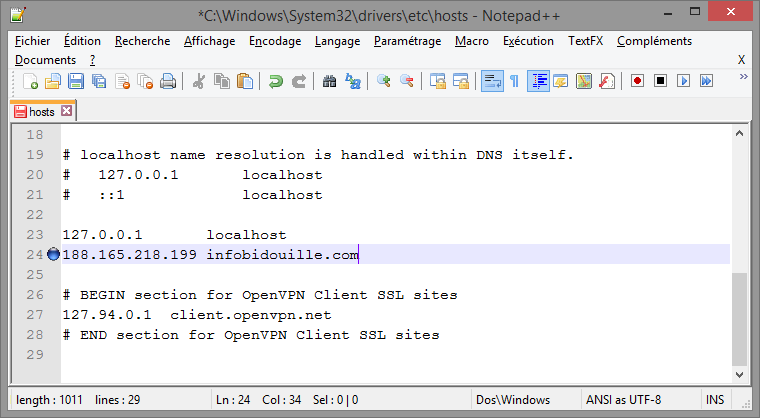The width and height of the screenshot is (760, 418).
Task: Select the hosts document tab
Action: click(x=42, y=112)
